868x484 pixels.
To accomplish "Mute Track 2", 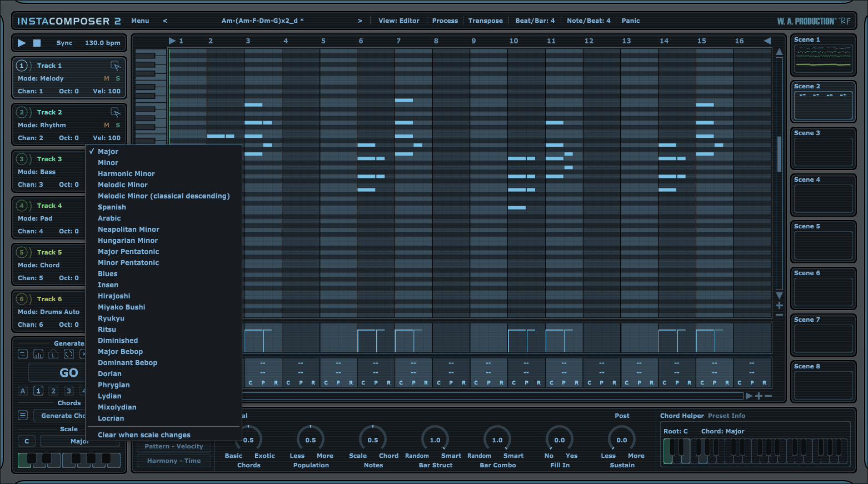I will click(107, 125).
